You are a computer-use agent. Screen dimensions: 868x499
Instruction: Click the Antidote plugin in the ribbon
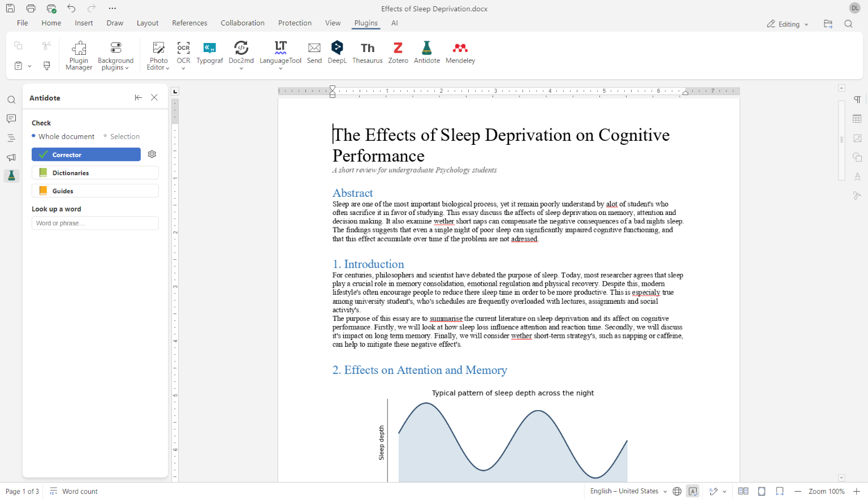point(427,53)
